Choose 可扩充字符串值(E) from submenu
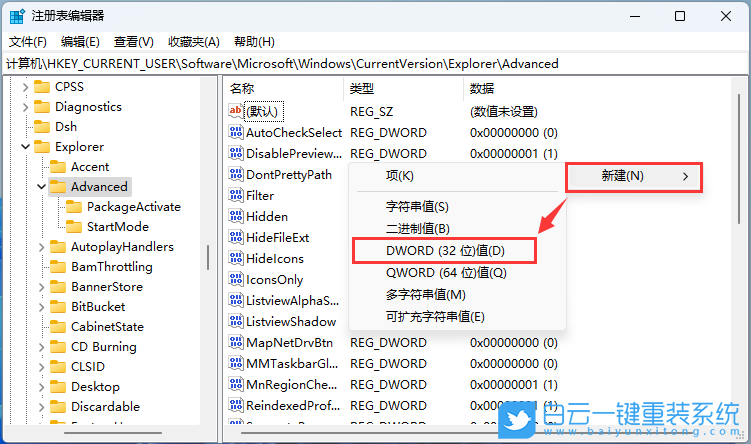The width and height of the screenshot is (751, 444). tap(457, 317)
